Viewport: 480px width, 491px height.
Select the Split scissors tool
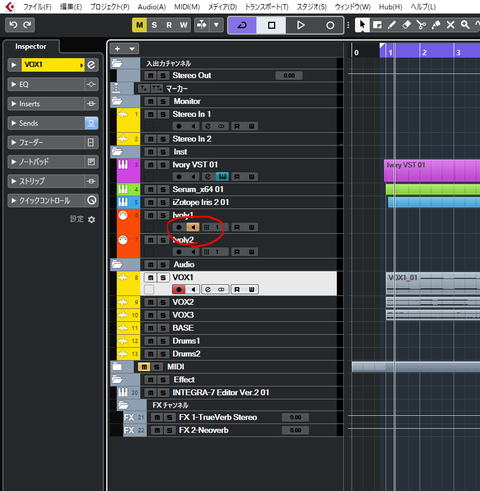[421, 25]
